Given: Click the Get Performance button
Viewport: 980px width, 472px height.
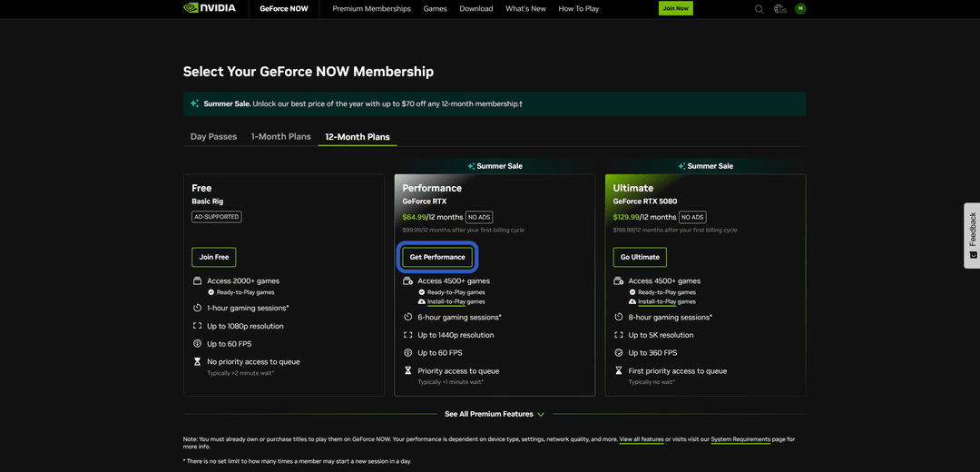Looking at the screenshot, I should pyautogui.click(x=437, y=257).
